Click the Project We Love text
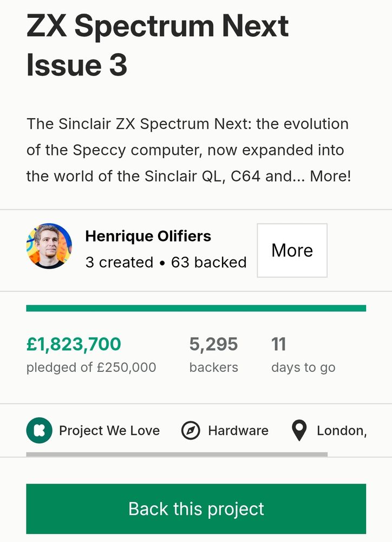The image size is (392, 542). pos(109,431)
